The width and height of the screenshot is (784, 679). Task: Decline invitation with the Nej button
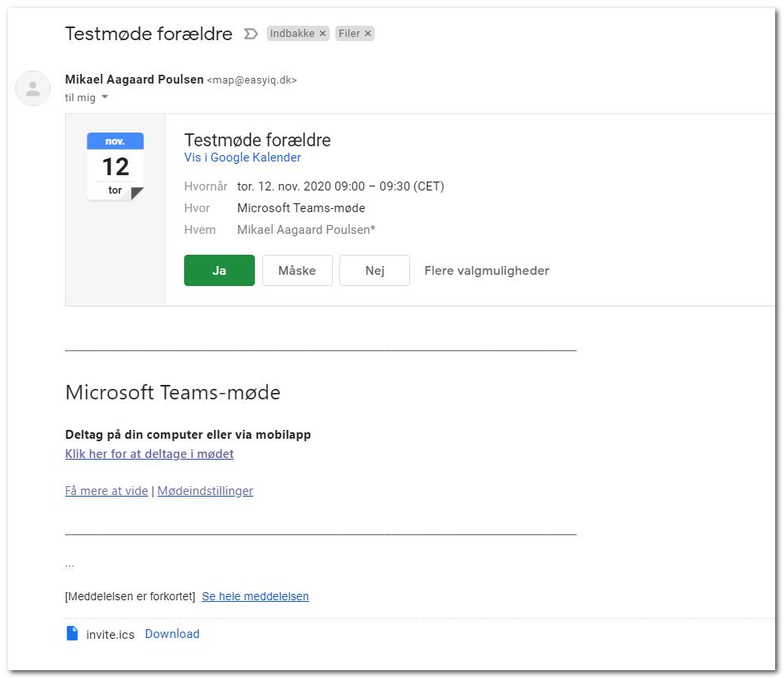[x=375, y=270]
